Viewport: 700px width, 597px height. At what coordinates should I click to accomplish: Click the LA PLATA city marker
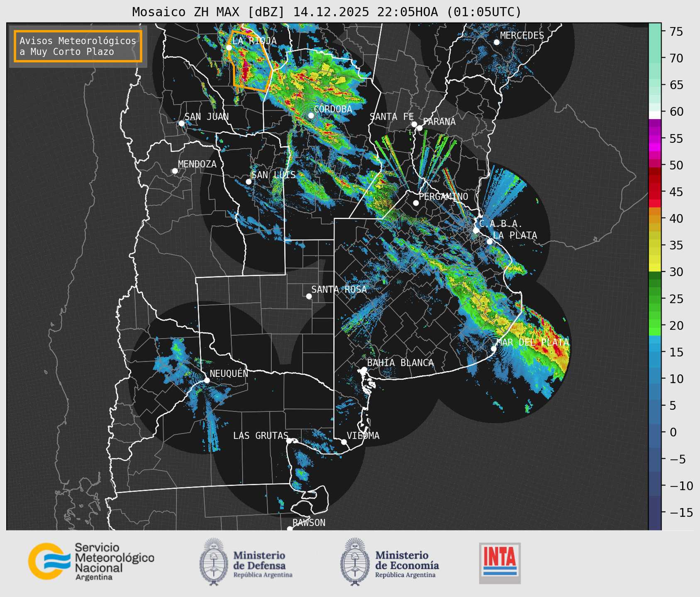pyautogui.click(x=490, y=241)
